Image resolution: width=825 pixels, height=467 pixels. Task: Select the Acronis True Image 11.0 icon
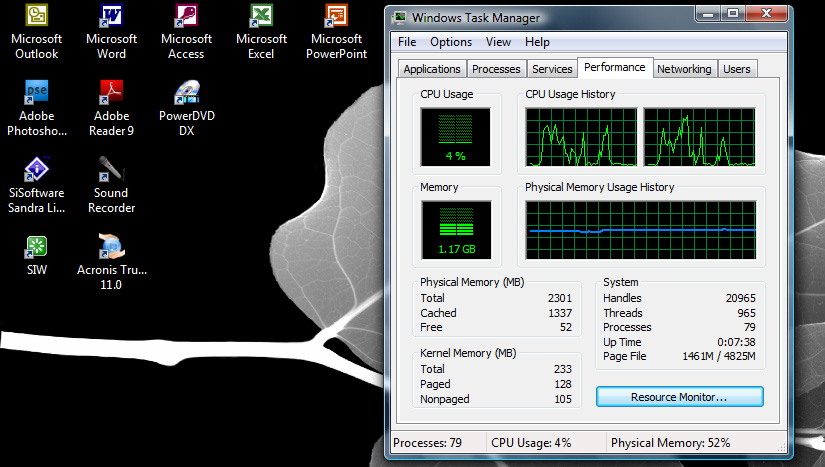click(111, 247)
